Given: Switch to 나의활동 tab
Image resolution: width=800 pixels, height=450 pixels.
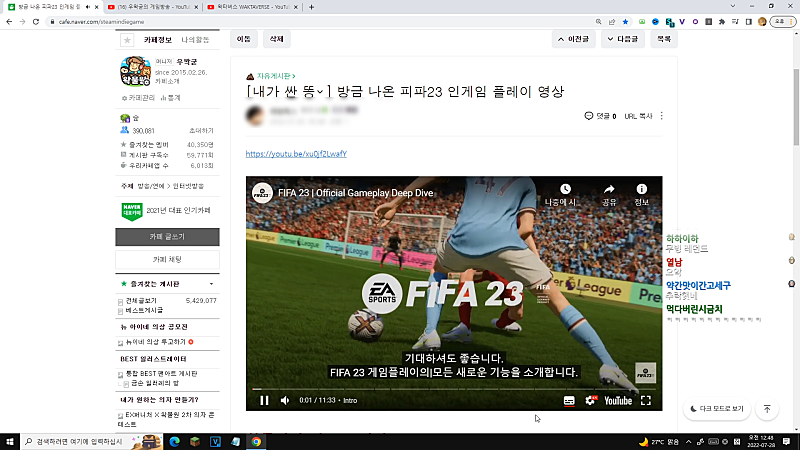Looking at the screenshot, I should [x=195, y=40].
